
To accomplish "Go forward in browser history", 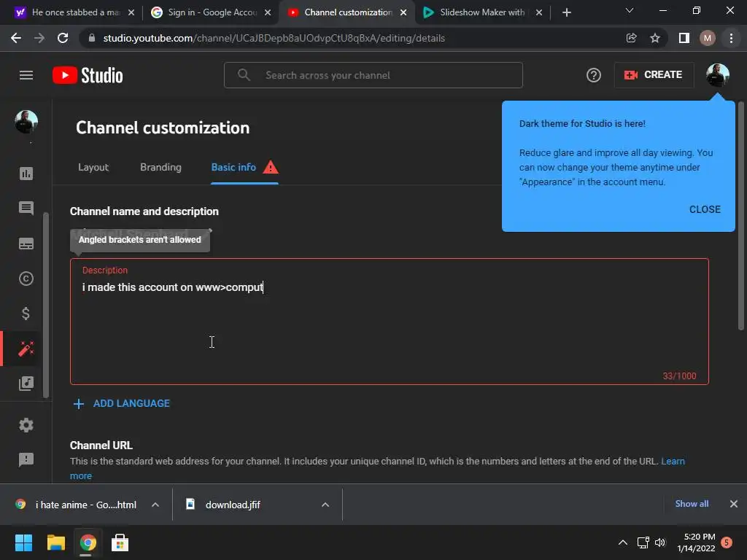I will pos(39,38).
